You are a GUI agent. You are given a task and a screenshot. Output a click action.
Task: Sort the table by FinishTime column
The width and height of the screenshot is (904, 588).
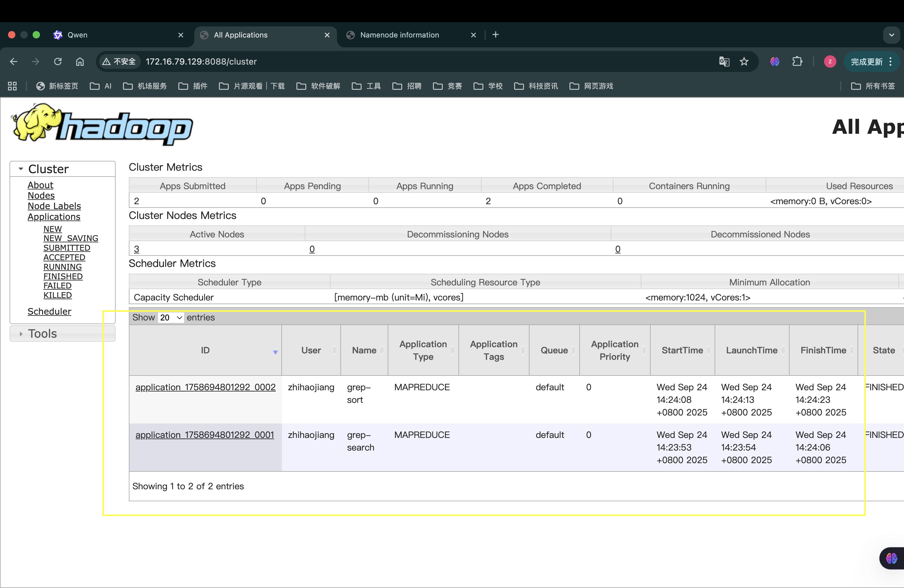pos(823,350)
